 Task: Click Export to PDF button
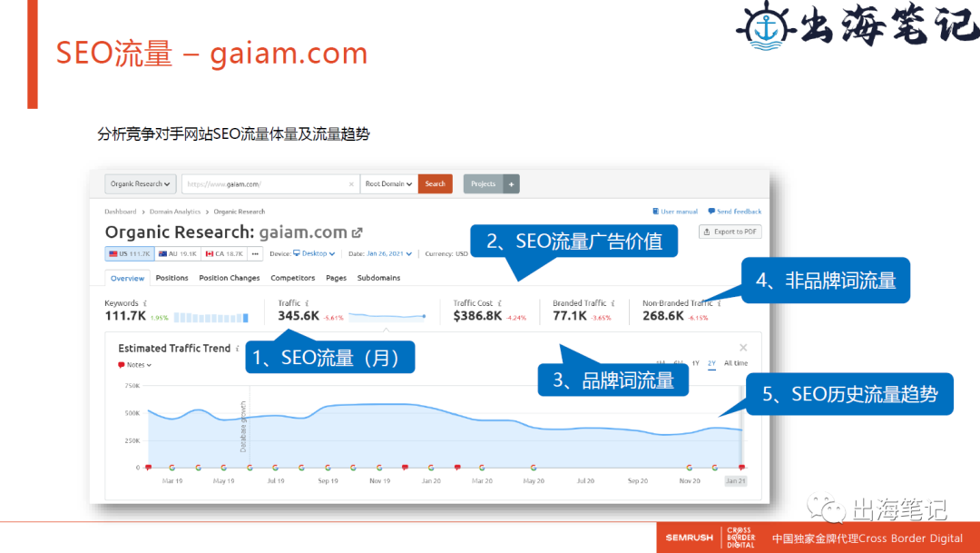click(730, 232)
